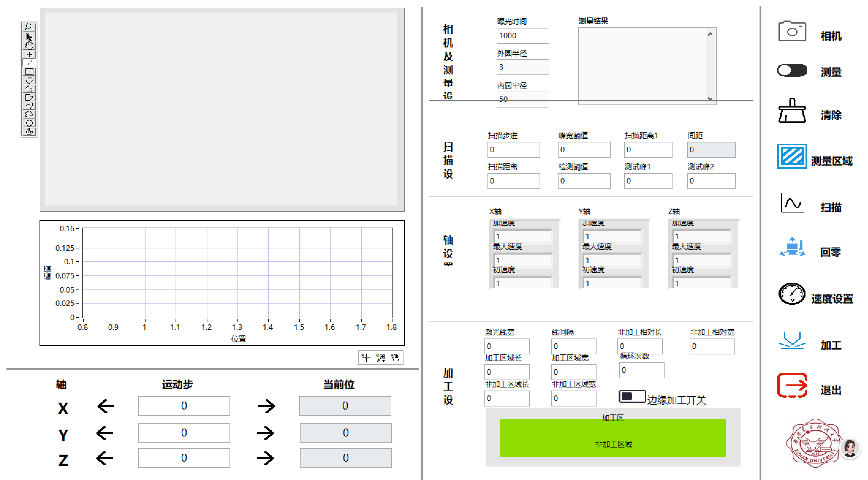The width and height of the screenshot is (868, 480).
Task: Select the hand pan tool in drawing toolbar
Action: pyautogui.click(x=28, y=45)
